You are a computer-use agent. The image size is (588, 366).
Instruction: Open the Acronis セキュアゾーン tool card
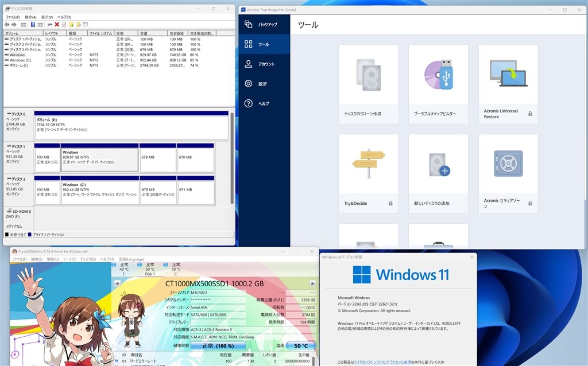tap(508, 173)
